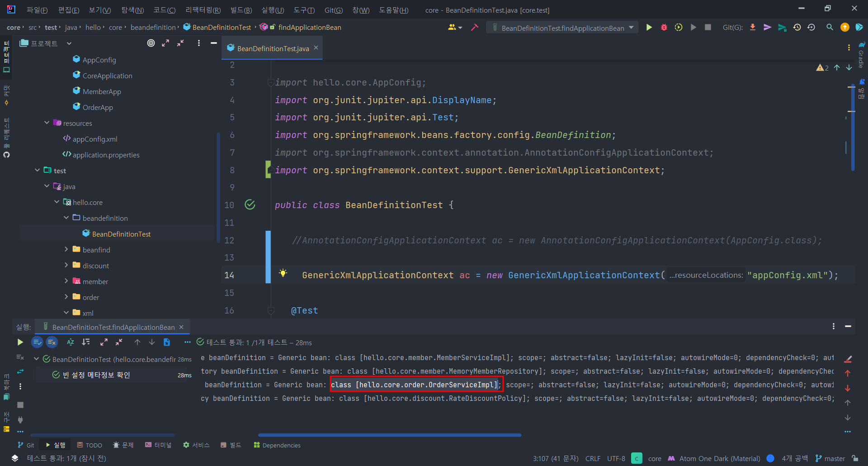Screen dimensions: 868x466
Task: Open the 파일(F) menu
Action: (37, 10)
